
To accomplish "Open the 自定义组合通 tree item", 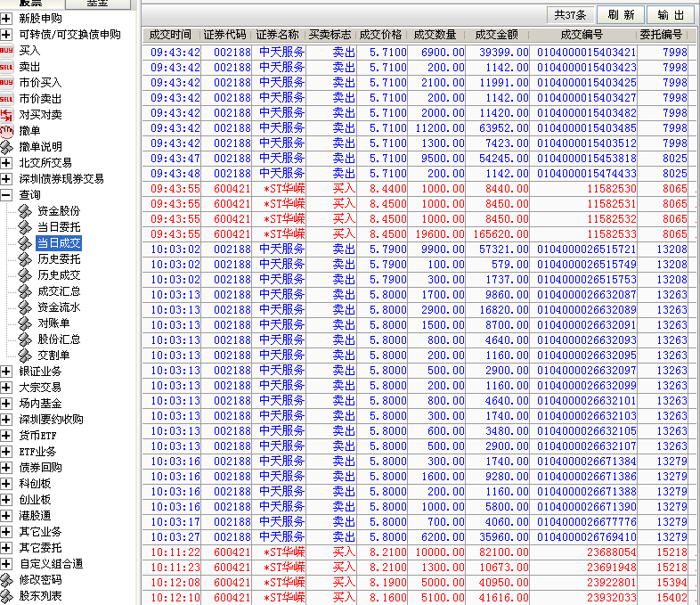I will click(x=52, y=564).
